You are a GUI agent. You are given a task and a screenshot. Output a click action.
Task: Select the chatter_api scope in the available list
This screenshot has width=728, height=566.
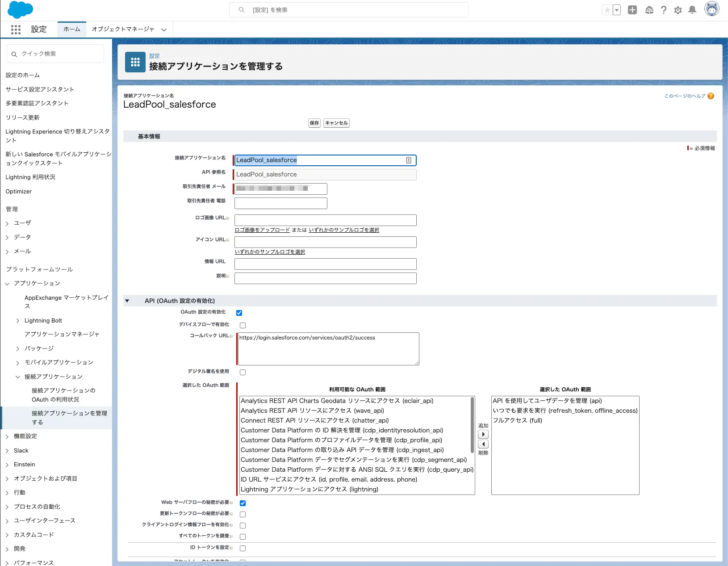click(315, 420)
